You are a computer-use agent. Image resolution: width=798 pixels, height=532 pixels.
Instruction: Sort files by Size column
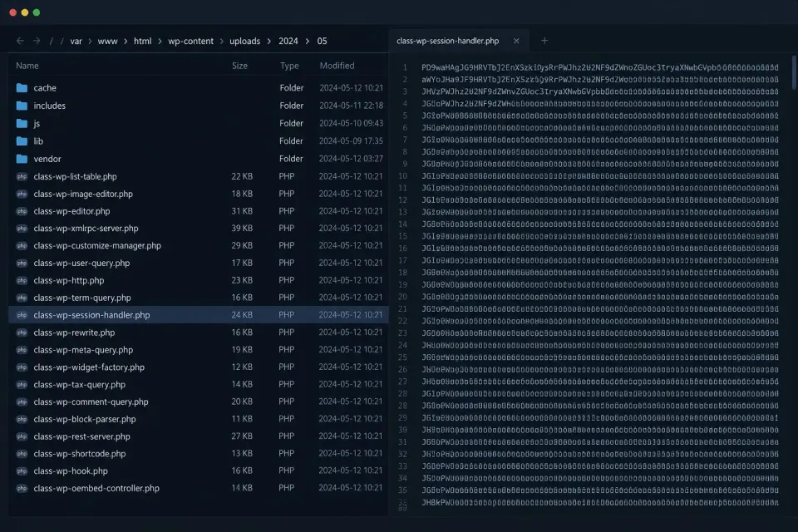(239, 66)
